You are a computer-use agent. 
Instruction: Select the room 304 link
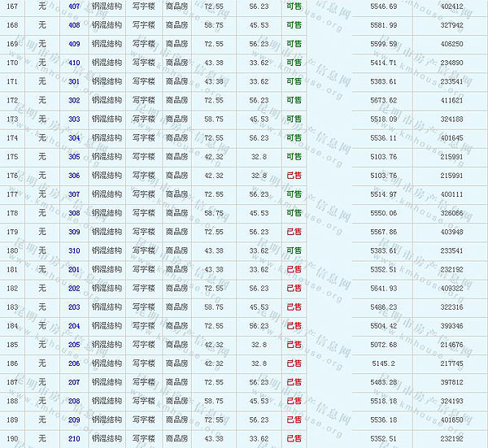[x=74, y=138]
